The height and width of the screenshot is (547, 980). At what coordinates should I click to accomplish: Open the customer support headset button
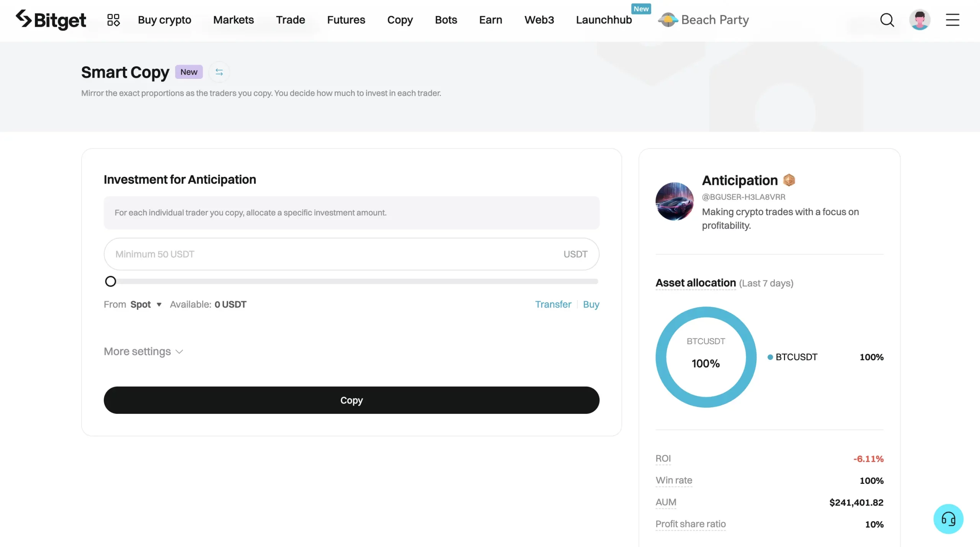948,519
